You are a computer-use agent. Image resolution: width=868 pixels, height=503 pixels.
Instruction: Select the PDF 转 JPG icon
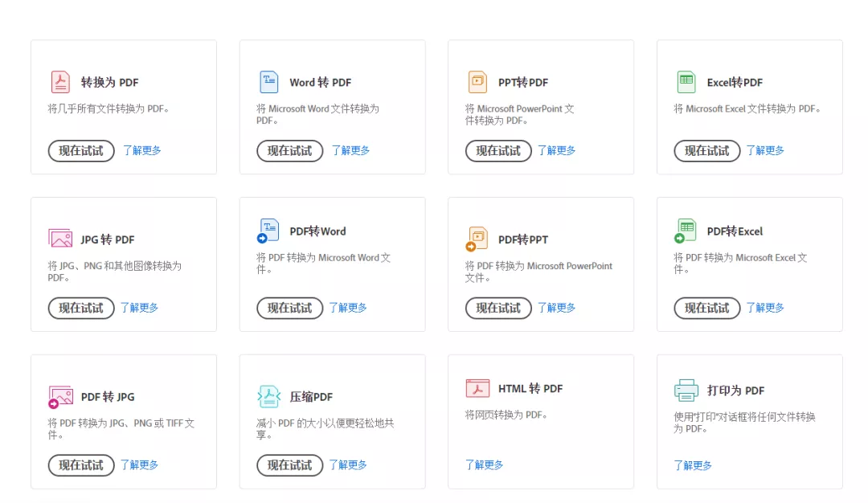(x=60, y=396)
